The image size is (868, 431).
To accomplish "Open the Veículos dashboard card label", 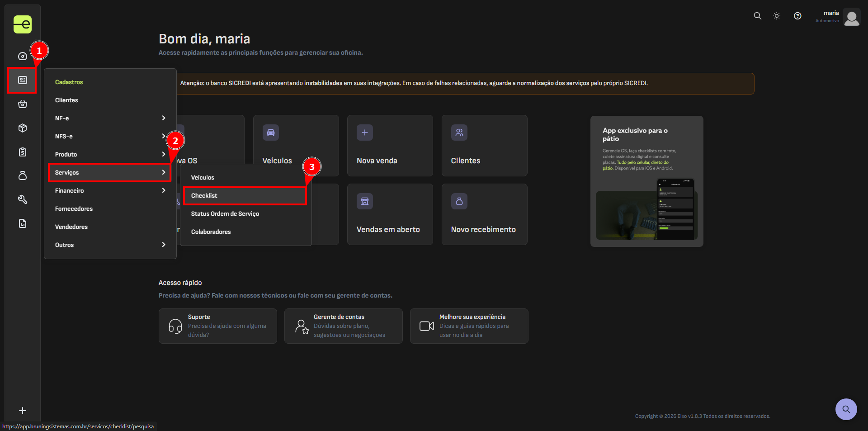I will click(x=277, y=161).
